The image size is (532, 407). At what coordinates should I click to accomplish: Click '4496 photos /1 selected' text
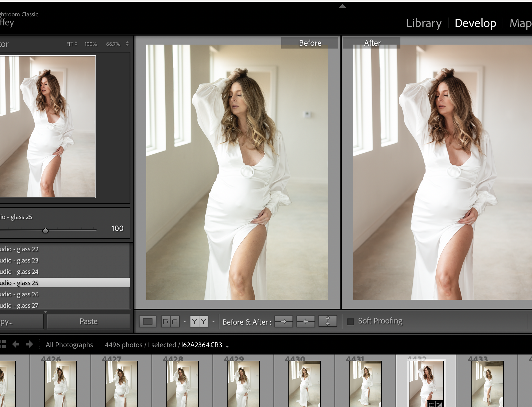[140, 345]
